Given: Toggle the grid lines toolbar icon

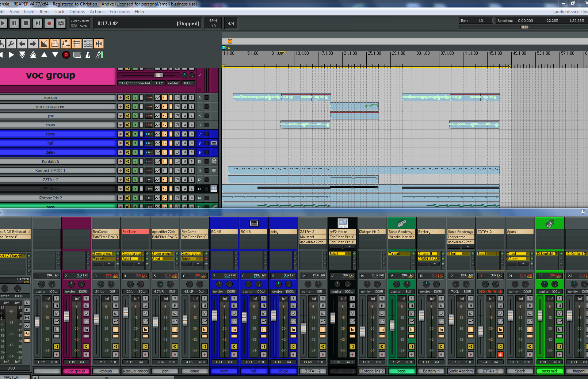Looking at the screenshot, I should click(77, 44).
